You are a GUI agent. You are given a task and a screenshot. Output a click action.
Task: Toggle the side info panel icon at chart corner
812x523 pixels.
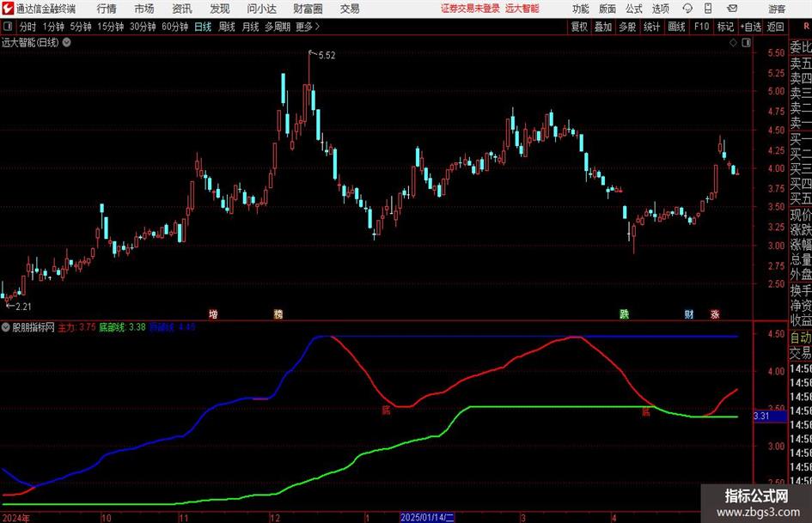point(746,43)
